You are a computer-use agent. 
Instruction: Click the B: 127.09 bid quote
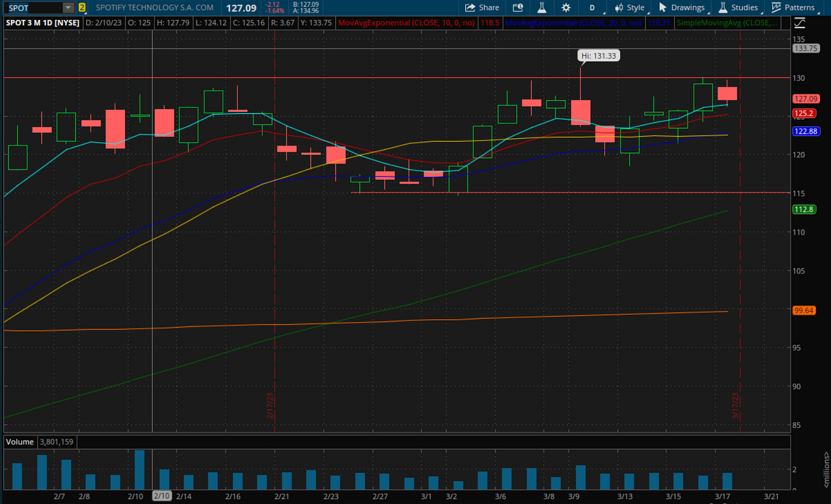pyautogui.click(x=306, y=5)
